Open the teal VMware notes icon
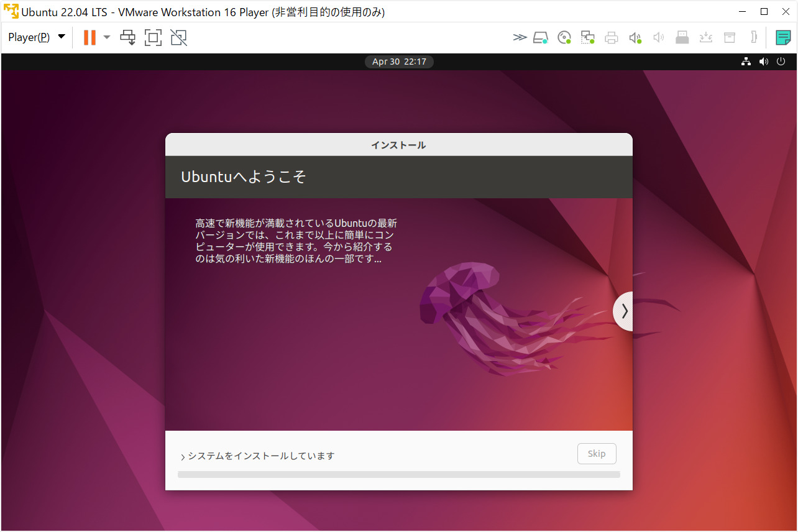Screen dimensions: 798x532 pyautogui.click(x=783, y=37)
